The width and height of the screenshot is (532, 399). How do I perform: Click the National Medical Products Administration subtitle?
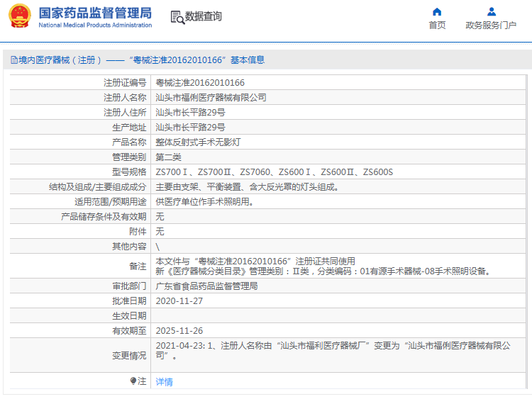pyautogui.click(x=95, y=25)
